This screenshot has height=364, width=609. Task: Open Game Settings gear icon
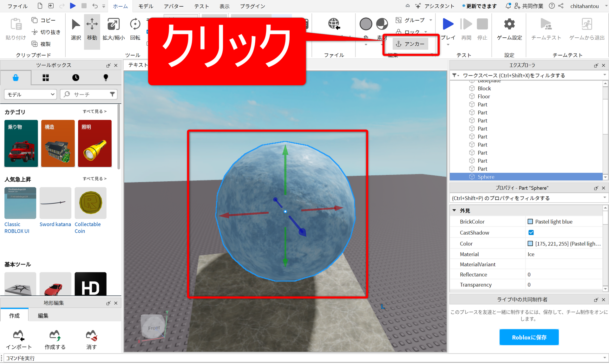(x=509, y=24)
